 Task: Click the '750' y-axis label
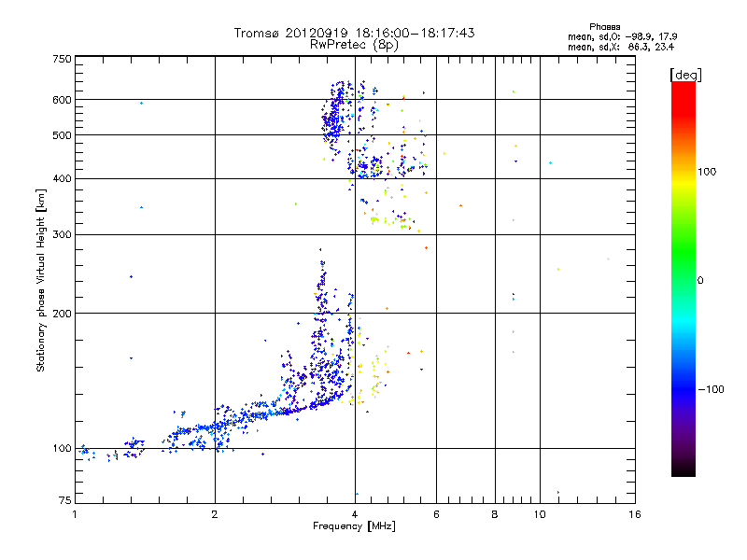coord(63,59)
